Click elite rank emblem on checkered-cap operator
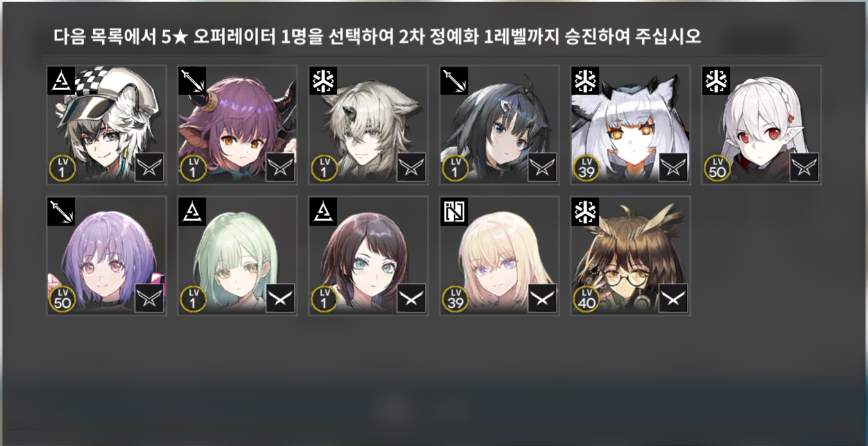The width and height of the screenshot is (868, 446). (150, 168)
